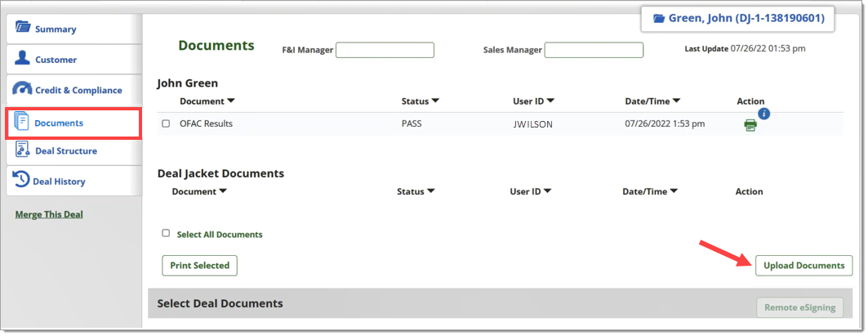Click the Deal History clock icon
This screenshot has height=336, width=868.
(x=21, y=179)
